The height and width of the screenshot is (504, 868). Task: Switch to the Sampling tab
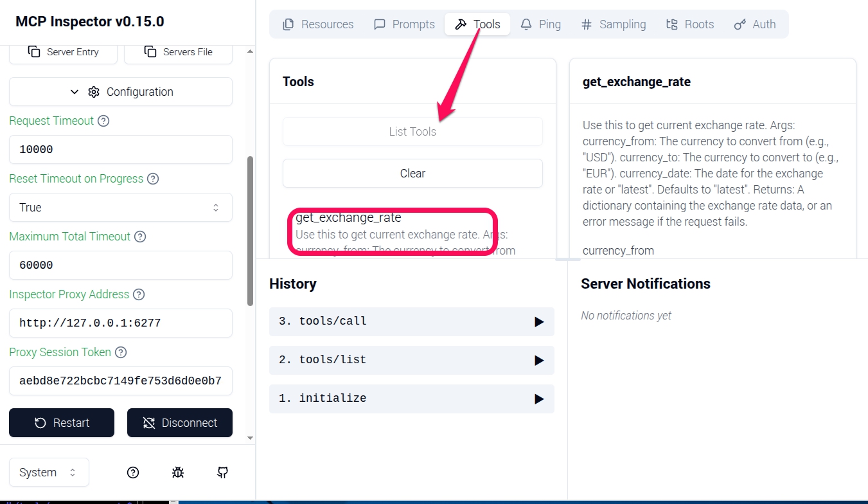pos(613,24)
